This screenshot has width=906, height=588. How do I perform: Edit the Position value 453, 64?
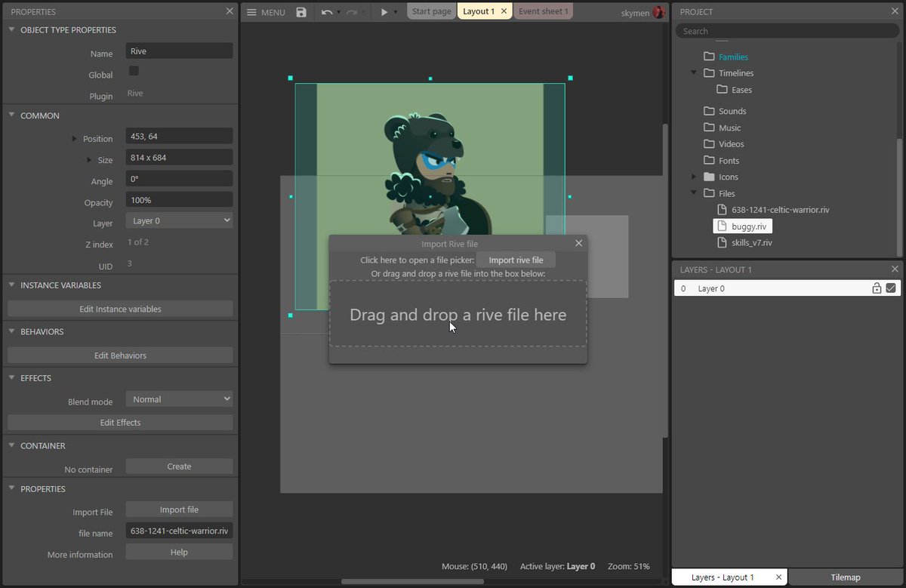179,137
